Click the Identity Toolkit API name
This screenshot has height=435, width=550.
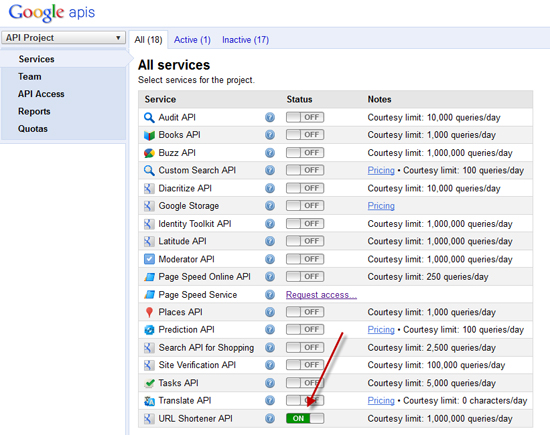[x=195, y=223]
